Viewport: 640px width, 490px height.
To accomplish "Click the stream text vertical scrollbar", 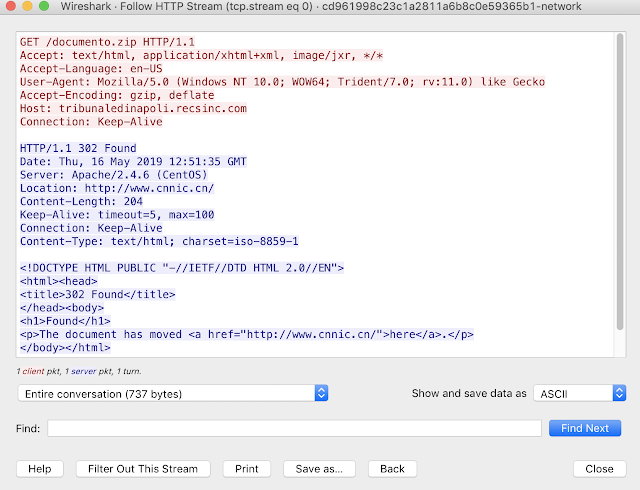I will pos(620,182).
